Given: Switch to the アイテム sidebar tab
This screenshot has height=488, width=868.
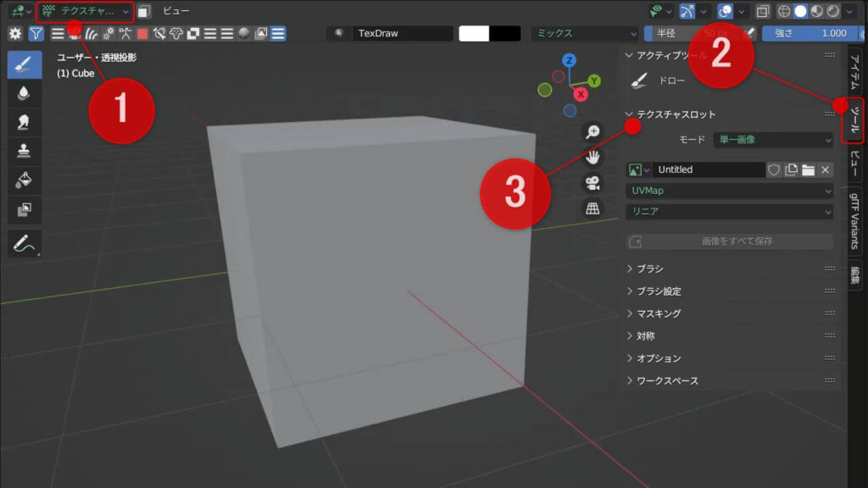Looking at the screenshot, I should 854,73.
